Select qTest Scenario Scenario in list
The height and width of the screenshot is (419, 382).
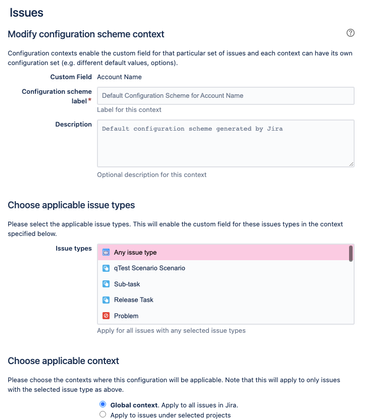click(223, 268)
